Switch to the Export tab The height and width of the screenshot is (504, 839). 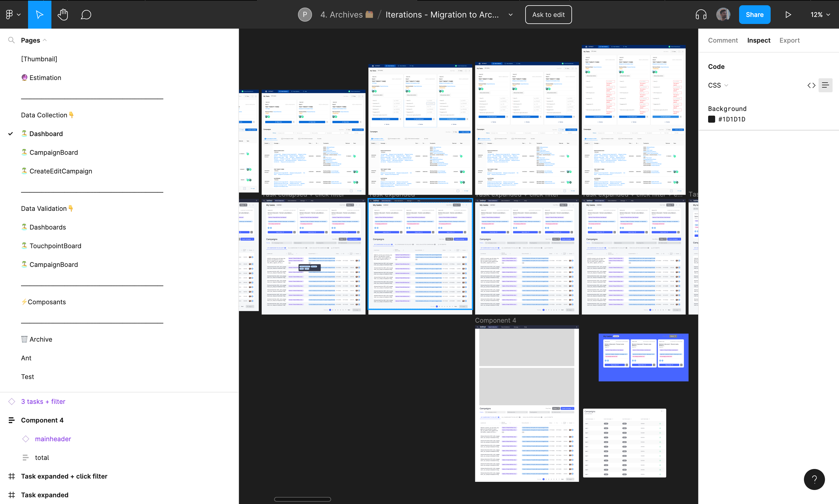coord(789,40)
